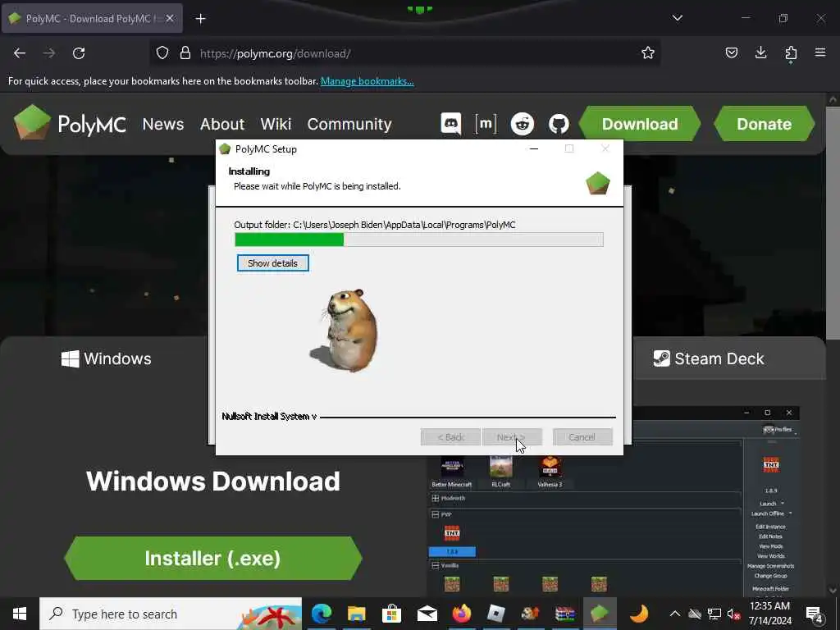Collapse the Vanilla group in preview

pyautogui.click(x=436, y=566)
